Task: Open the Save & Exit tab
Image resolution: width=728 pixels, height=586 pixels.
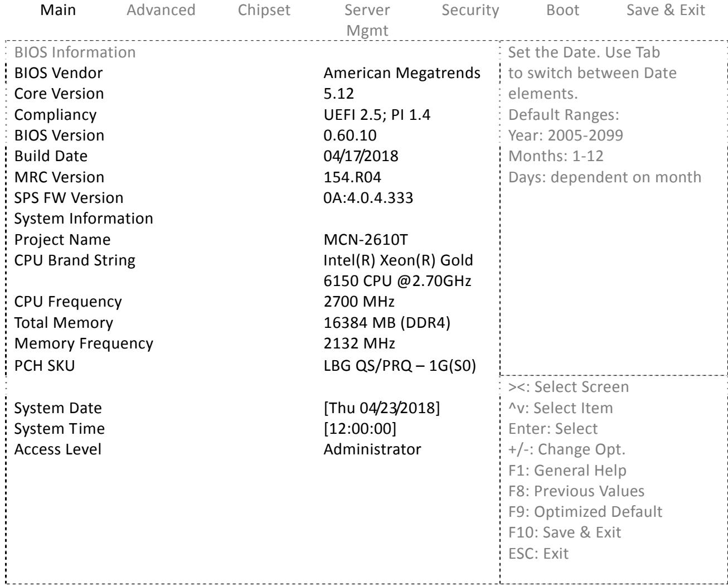Action: click(666, 10)
